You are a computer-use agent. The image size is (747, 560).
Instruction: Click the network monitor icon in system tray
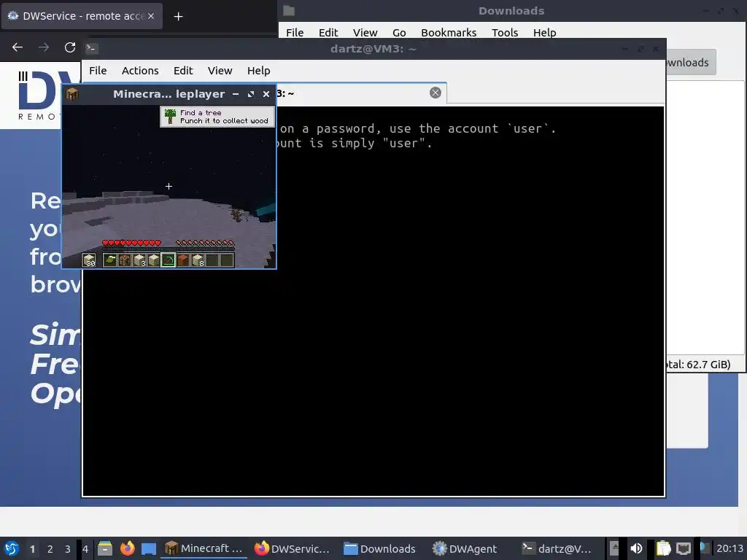(x=683, y=548)
